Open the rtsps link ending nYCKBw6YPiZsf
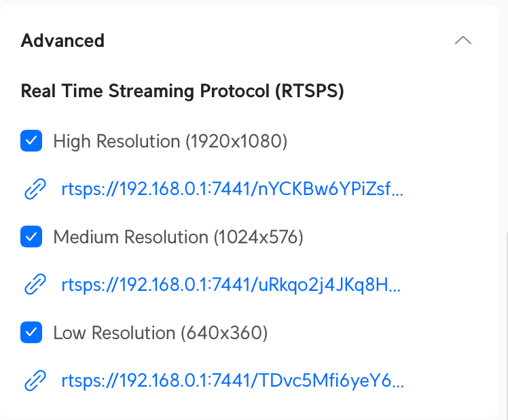The image size is (508, 420). (232, 189)
